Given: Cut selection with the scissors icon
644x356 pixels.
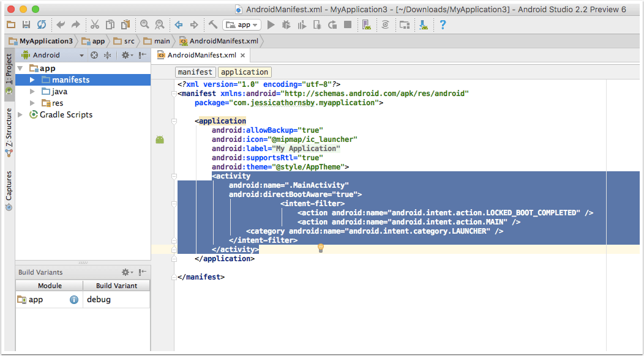Looking at the screenshot, I should [x=95, y=24].
